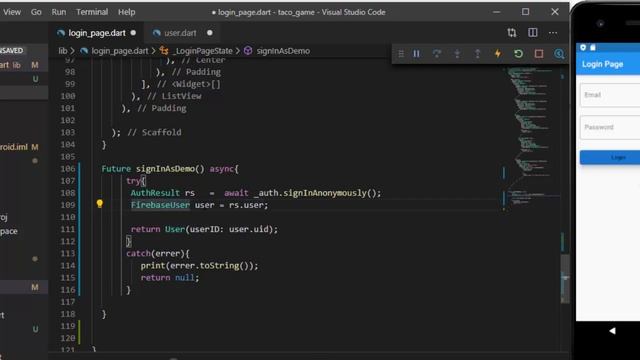Tap the Android back button in the emulator
Viewport: 640px width, 360px height.
(612, 331)
